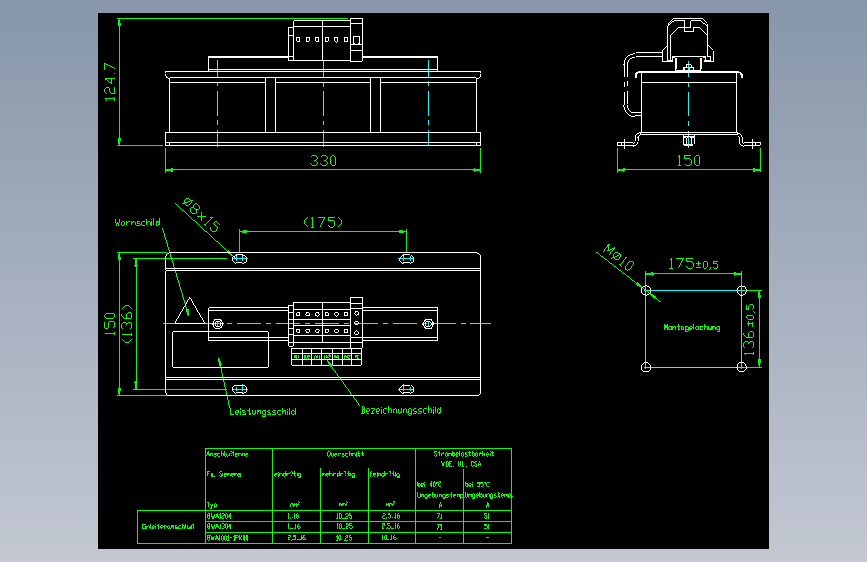Click the Querschnitt table header
Image resolution: width=867 pixels, height=562 pixels.
pyautogui.click(x=345, y=454)
